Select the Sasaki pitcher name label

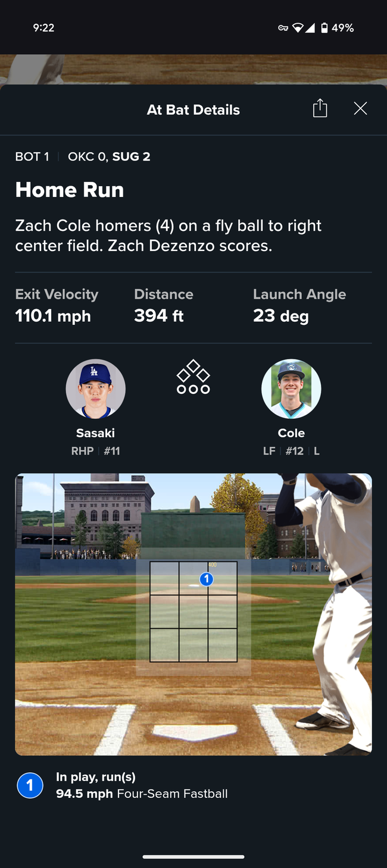[x=95, y=433]
